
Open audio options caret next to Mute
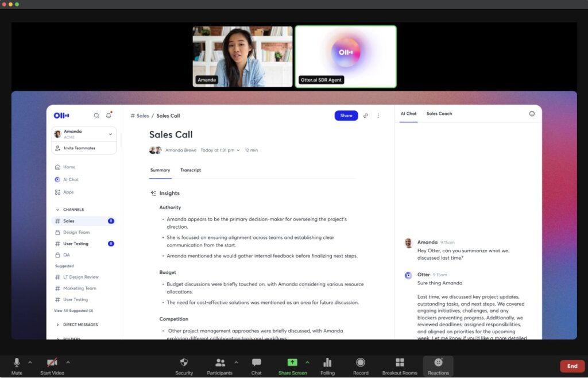pyautogui.click(x=30, y=362)
